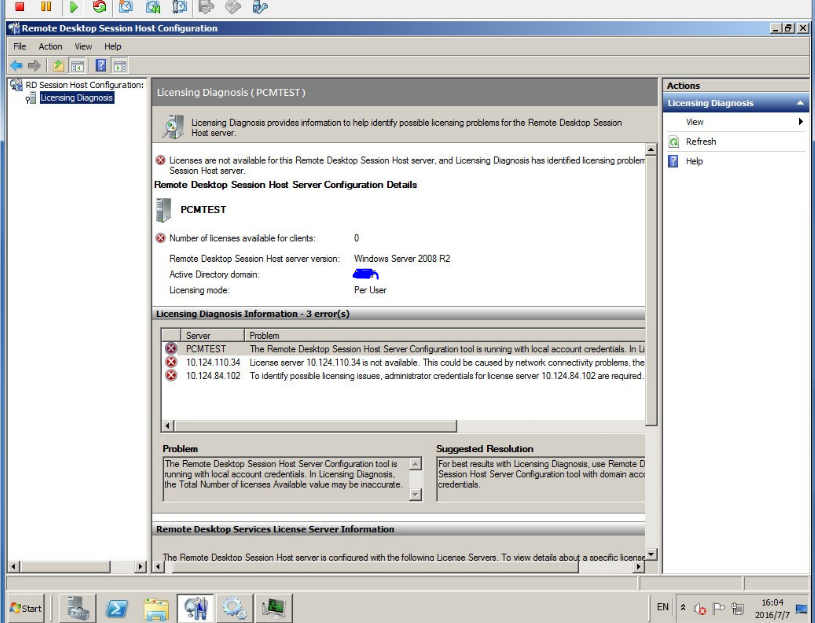Image resolution: width=815 pixels, height=623 pixels.
Task: Click the Server column header
Action: (214, 335)
